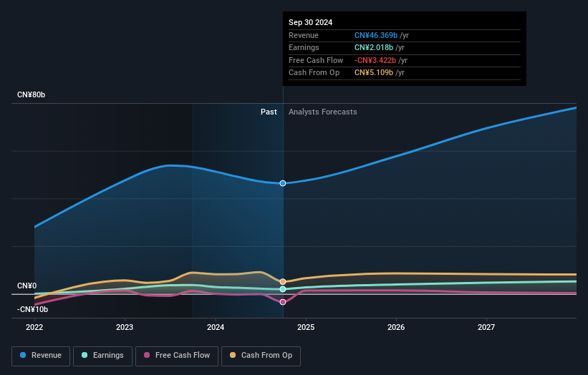Toggle the Earnings legend series

102,356
